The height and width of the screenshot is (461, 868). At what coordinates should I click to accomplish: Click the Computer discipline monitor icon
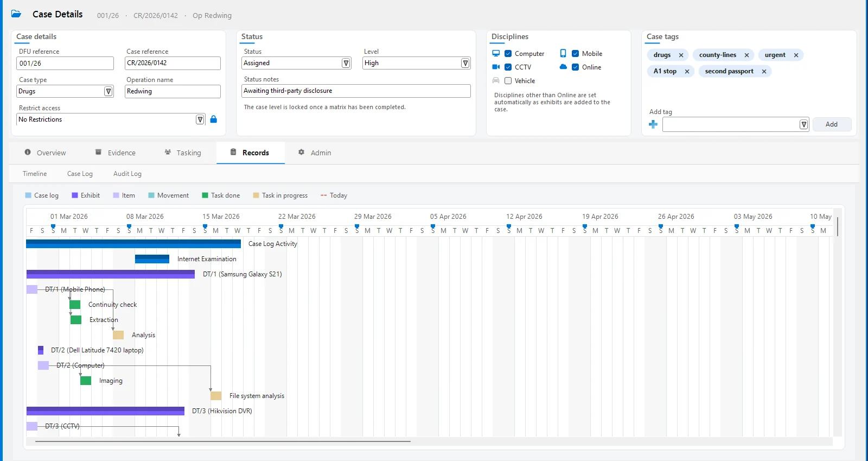tap(496, 53)
